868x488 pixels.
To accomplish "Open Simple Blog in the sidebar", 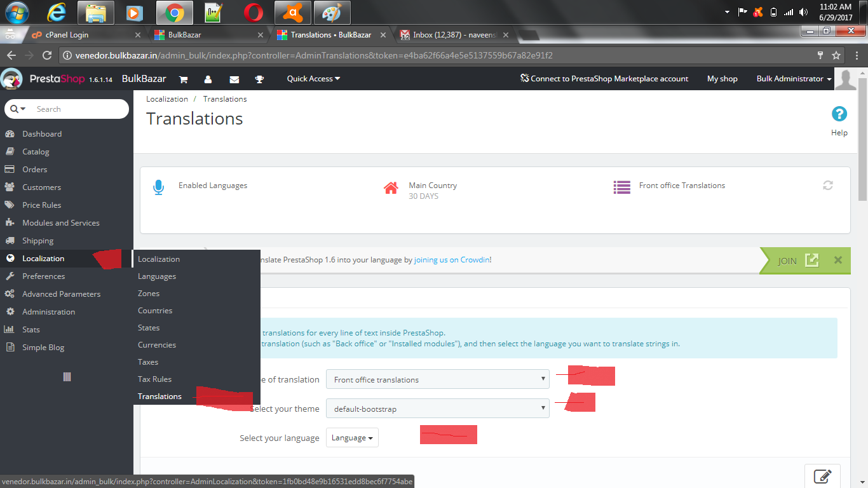I will pyautogui.click(x=43, y=348).
